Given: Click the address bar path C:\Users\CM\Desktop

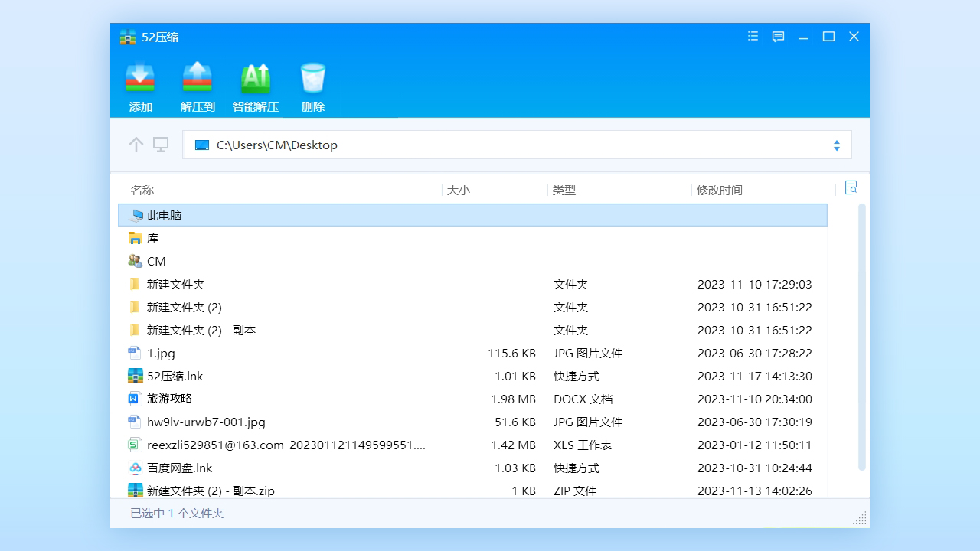Looking at the screenshot, I should pos(277,145).
